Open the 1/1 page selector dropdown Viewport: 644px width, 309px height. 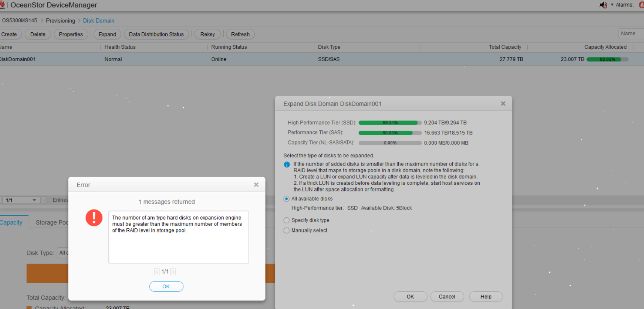click(x=21, y=200)
